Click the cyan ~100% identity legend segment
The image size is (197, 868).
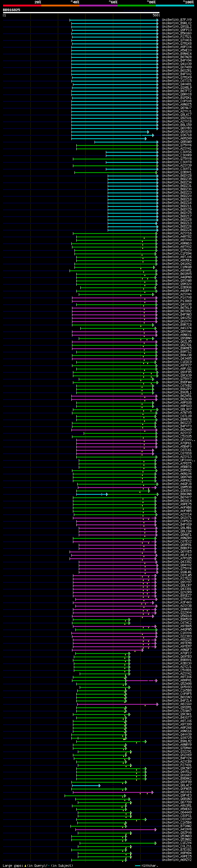pos(175,6)
